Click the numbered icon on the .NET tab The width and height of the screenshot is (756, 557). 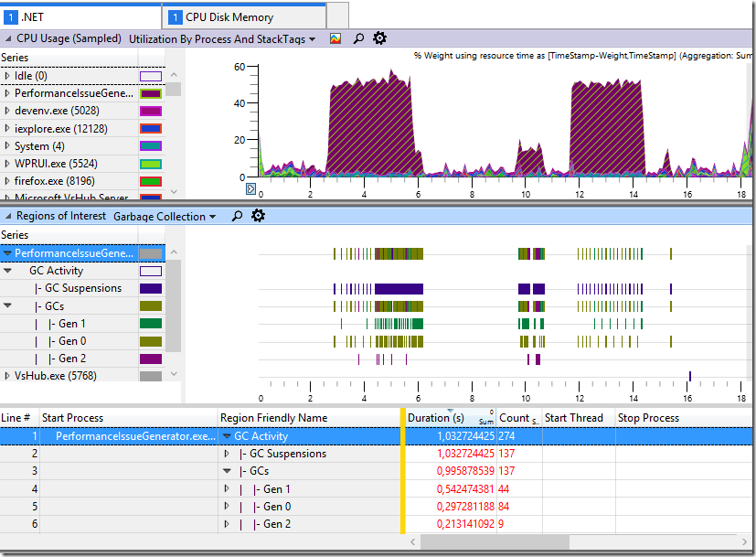coord(11,17)
